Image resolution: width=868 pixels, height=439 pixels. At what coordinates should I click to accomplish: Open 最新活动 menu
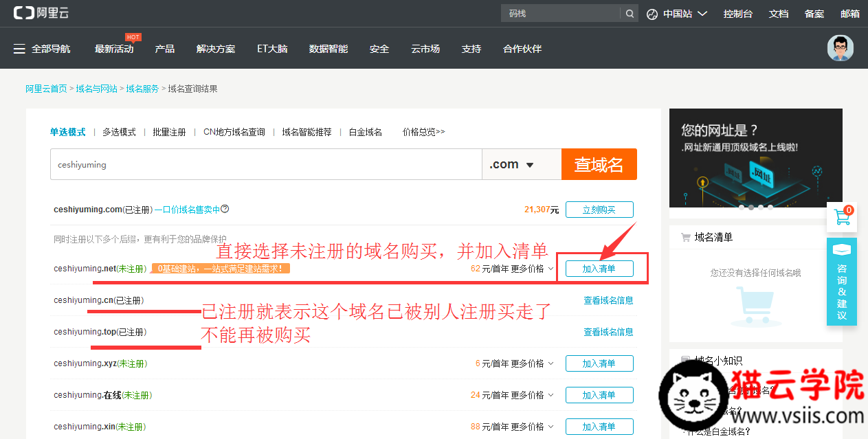pos(114,49)
